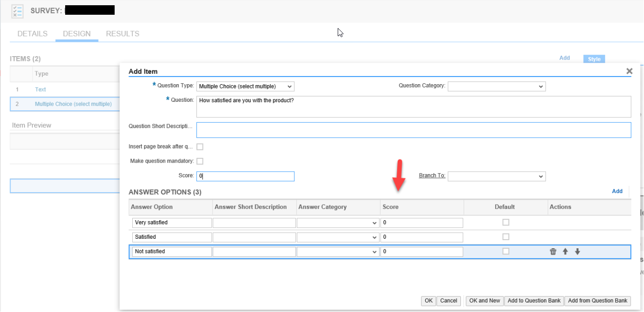Click the Default column header
644x312 pixels.
click(505, 207)
